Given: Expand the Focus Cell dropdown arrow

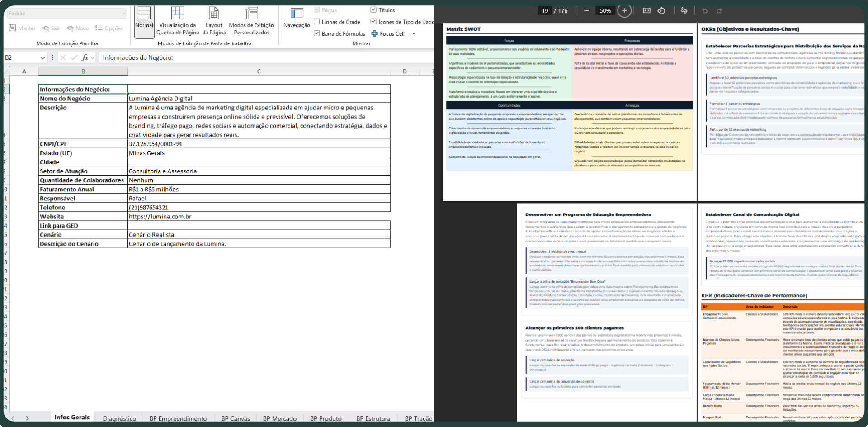Looking at the screenshot, I should [x=414, y=33].
